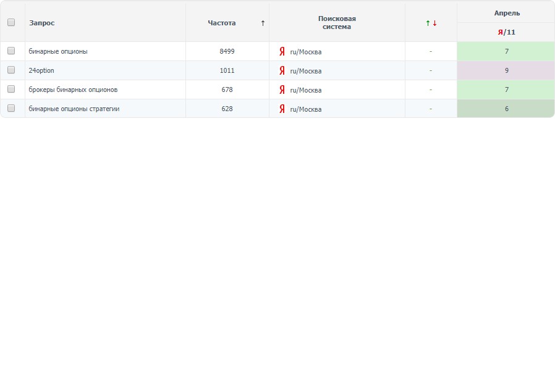Click position 7 for брокеры бинарных опционов
The height and width of the screenshot is (392, 555).
[x=506, y=90]
